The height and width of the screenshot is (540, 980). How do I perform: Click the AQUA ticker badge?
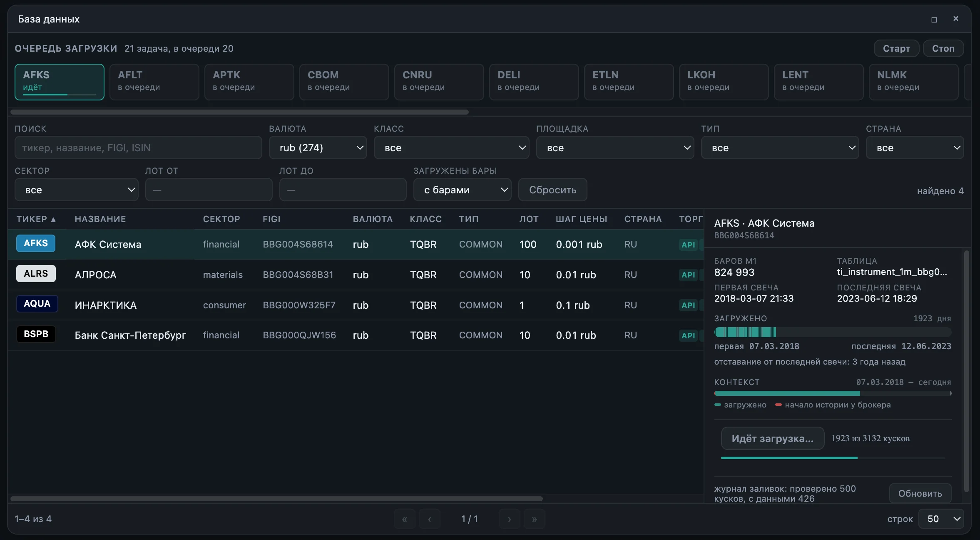37,304
